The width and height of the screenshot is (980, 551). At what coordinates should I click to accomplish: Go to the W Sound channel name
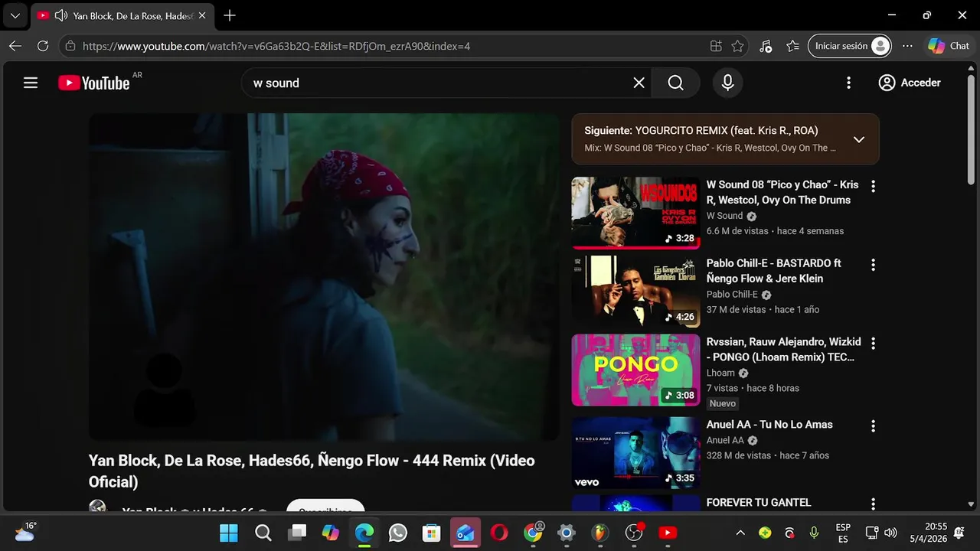pyautogui.click(x=724, y=216)
